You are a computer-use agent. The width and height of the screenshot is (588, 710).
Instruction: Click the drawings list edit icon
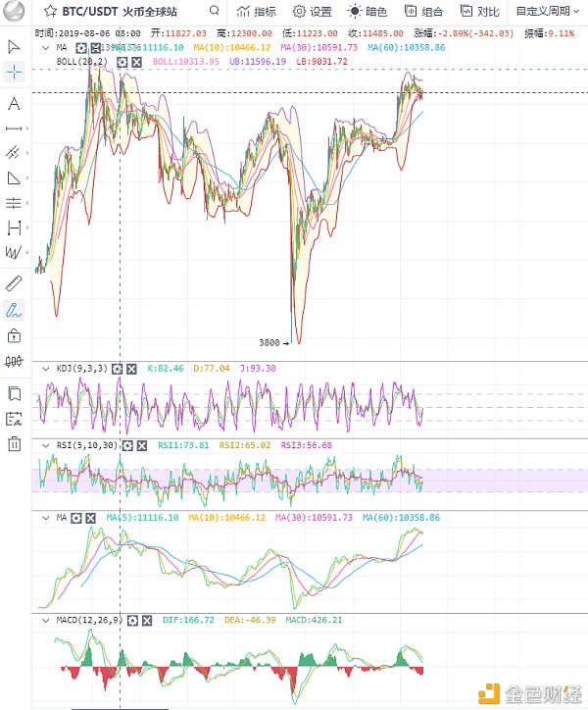[x=14, y=419]
